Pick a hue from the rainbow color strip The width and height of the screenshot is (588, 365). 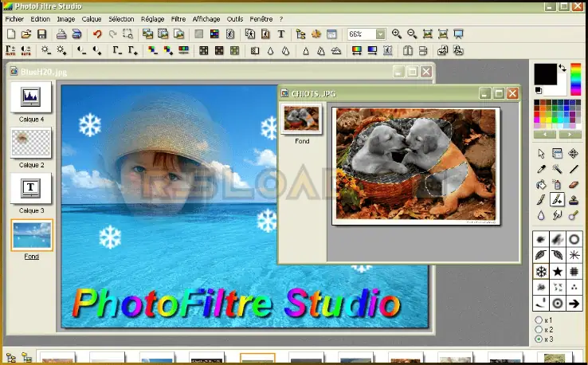point(575,79)
